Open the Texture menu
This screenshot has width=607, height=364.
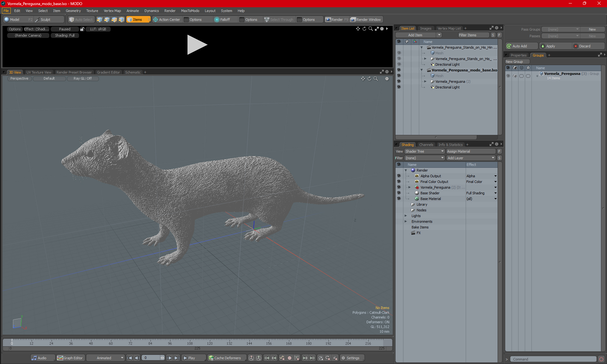92,11
